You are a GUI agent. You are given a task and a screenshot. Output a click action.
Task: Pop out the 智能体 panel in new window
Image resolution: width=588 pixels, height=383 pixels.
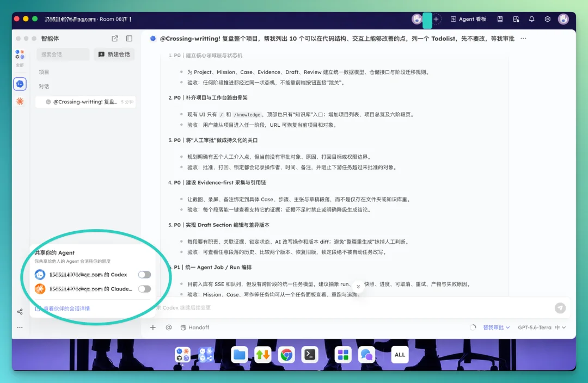115,39
